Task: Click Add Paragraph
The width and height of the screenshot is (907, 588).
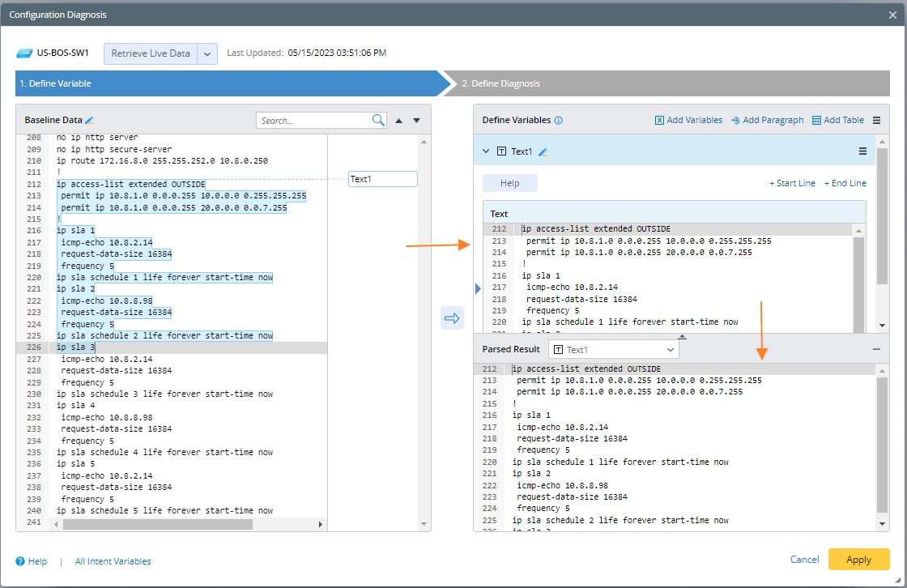Action: [x=767, y=121]
